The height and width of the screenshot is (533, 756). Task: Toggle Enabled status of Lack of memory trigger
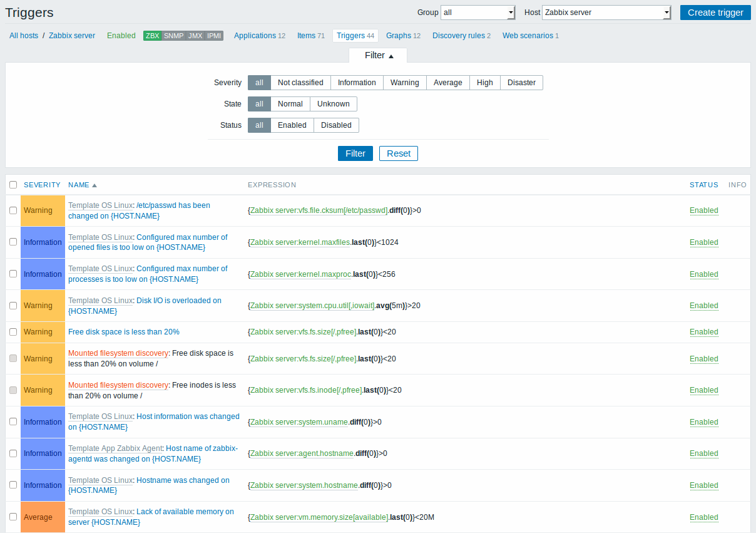tap(704, 517)
